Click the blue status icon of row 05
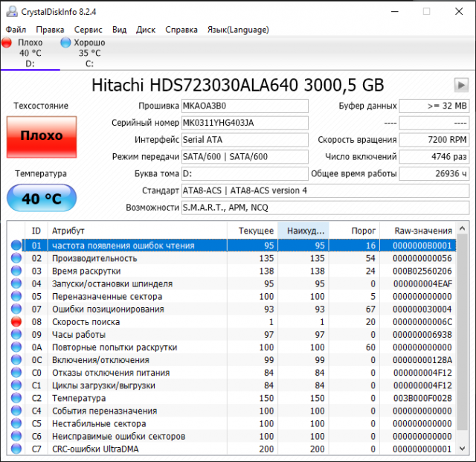Image resolution: width=476 pixels, height=462 pixels. 16,296
